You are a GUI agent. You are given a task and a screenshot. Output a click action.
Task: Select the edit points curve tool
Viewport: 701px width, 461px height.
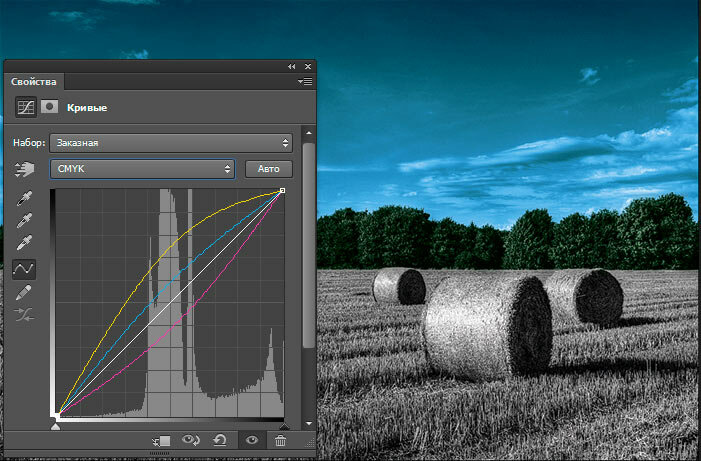click(x=24, y=269)
